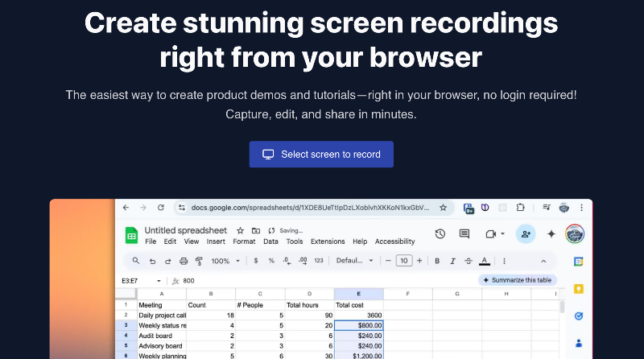The width and height of the screenshot is (644, 359).
Task: Open the comments icon
Action: [464, 234]
